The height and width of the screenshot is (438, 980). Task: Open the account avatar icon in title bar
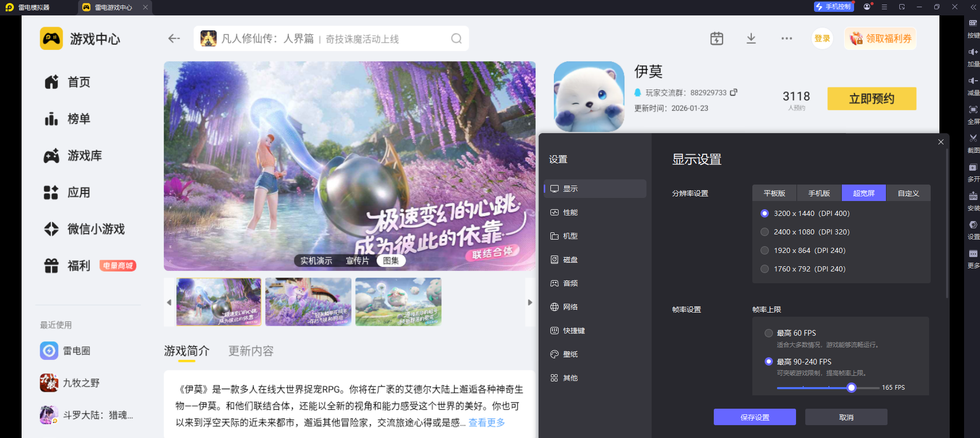coord(867,7)
